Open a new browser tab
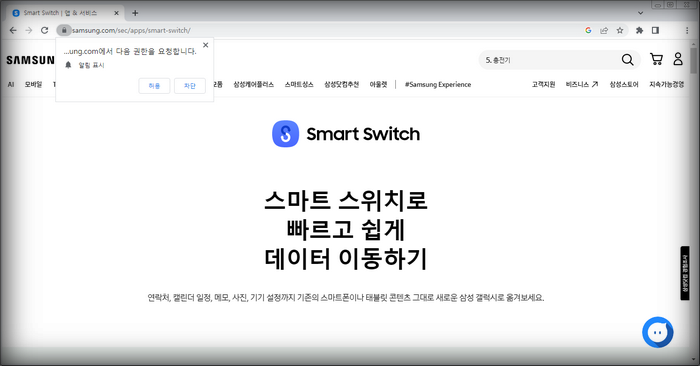Viewport: 700px width, 366px height. tap(135, 13)
